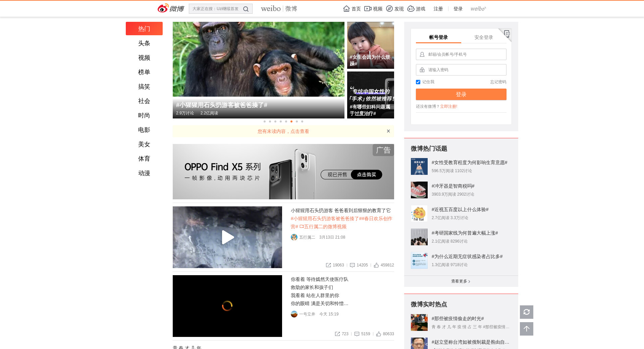Click the refresh floating button
The width and height of the screenshot is (644, 349).
click(527, 312)
